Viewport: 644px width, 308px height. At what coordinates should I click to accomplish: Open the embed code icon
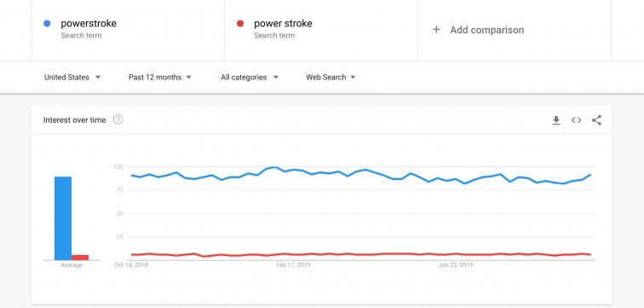click(576, 120)
